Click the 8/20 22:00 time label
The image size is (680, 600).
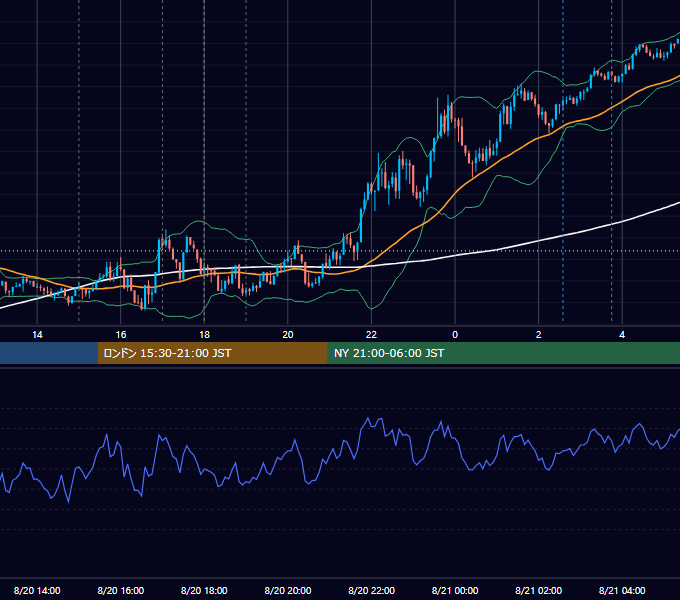pos(371,590)
